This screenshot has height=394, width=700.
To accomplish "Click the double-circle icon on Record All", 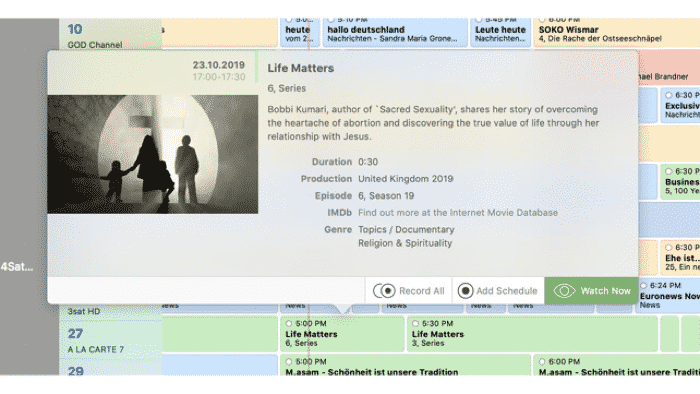I will (x=384, y=291).
